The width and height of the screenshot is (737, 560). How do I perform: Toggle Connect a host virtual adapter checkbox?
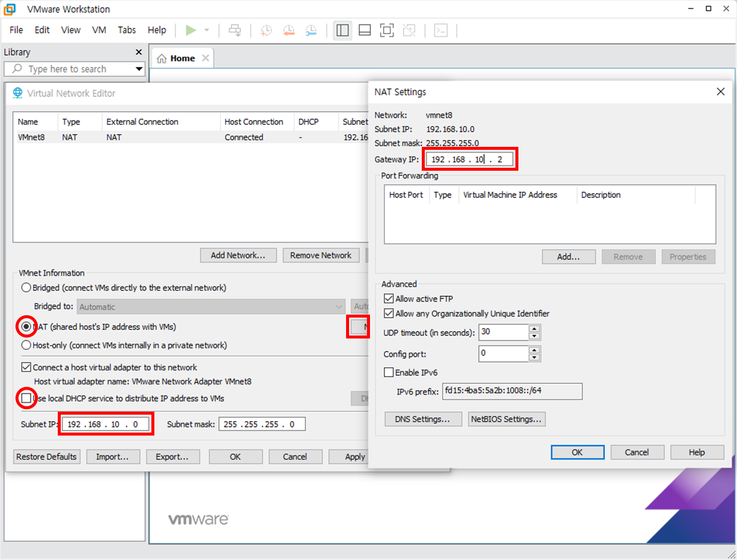click(26, 367)
